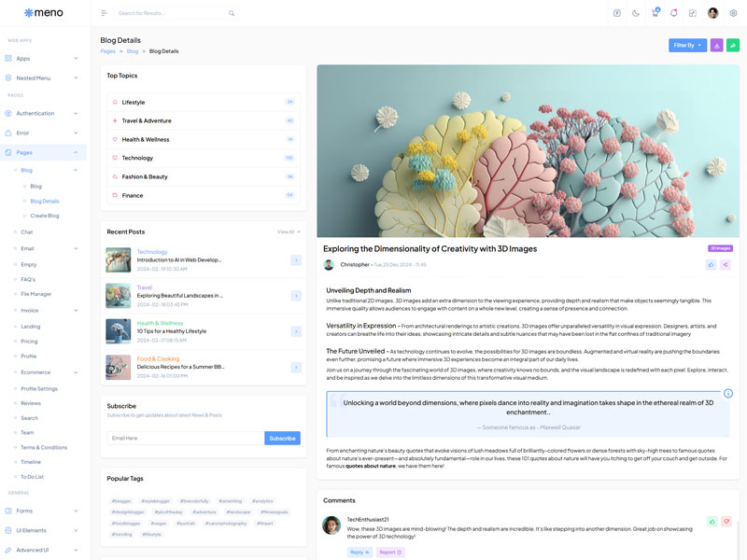The height and width of the screenshot is (560, 747).
Task: Share the article using the share icon
Action: click(726, 265)
